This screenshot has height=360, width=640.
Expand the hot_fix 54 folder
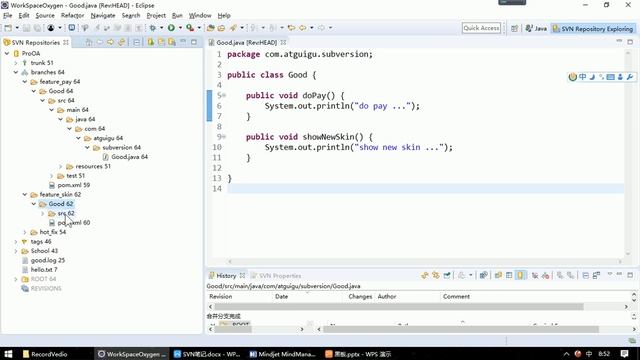coord(25,232)
